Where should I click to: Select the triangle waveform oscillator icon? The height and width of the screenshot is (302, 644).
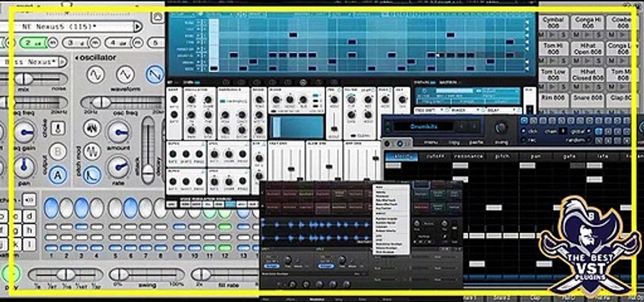125,75
